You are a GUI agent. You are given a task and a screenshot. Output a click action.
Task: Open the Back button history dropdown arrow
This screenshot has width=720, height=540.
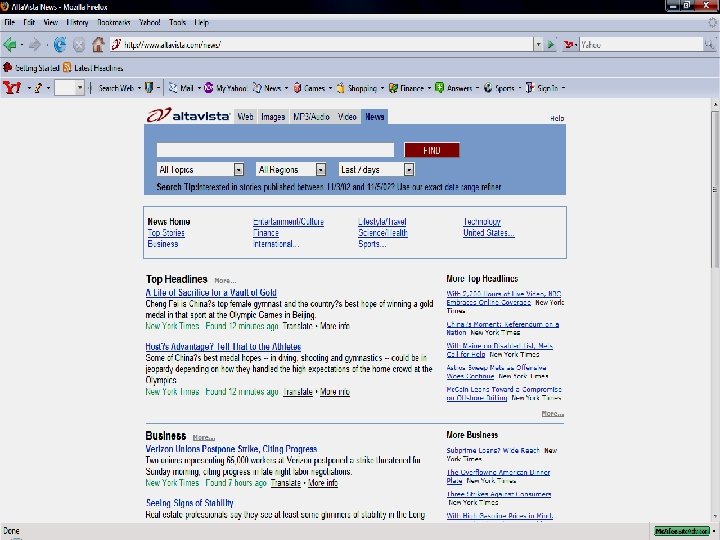click(22, 45)
